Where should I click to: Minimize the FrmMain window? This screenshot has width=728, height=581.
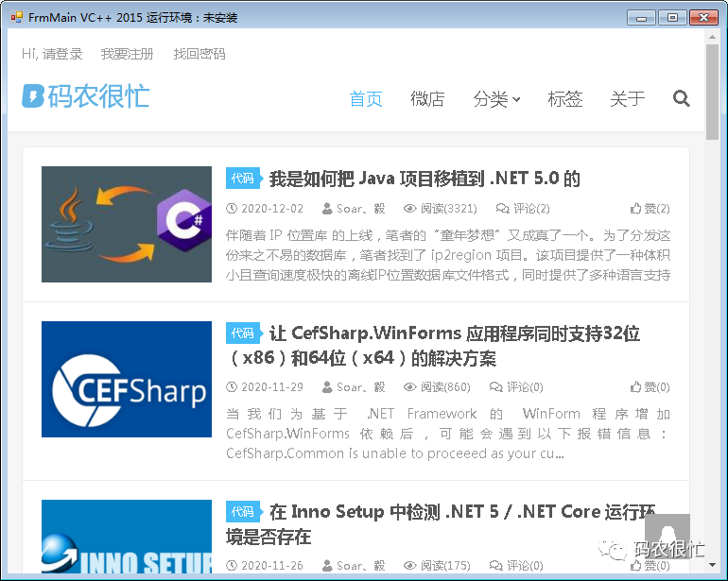pos(641,18)
